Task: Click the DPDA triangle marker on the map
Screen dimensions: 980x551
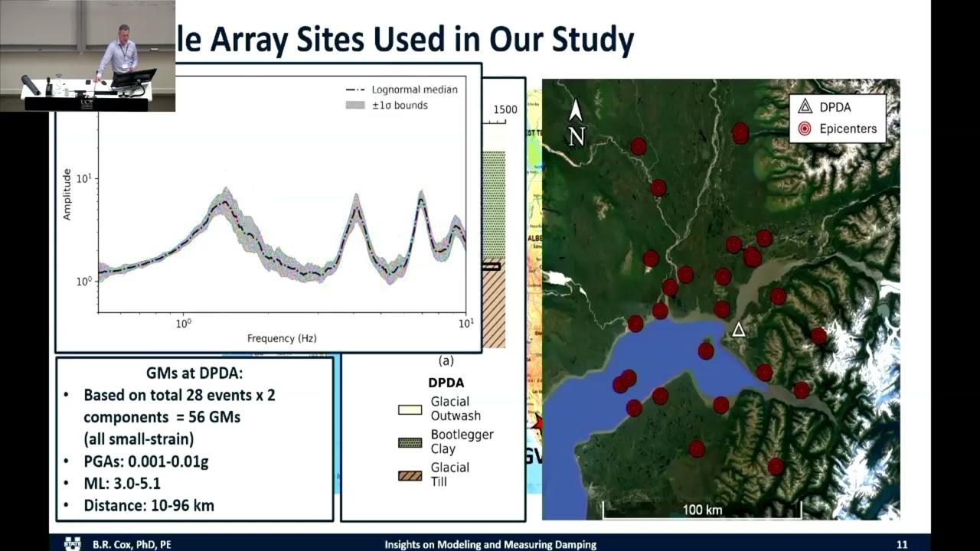Action: [x=738, y=329]
